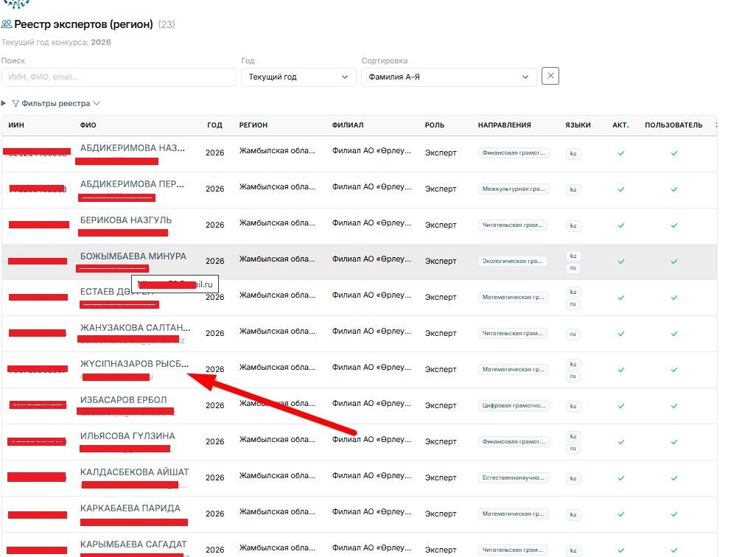Click kz badge in КАРКАБАЕВА ПАРИДА row

[x=573, y=514]
